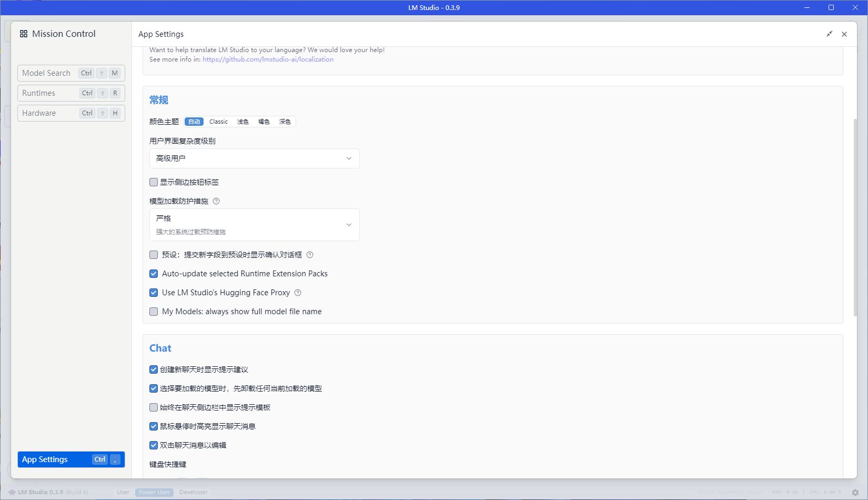Screen dimensions: 868x500
Task: Check 始终在聊天侧边栏中显示提示模板
Action: (x=154, y=407)
